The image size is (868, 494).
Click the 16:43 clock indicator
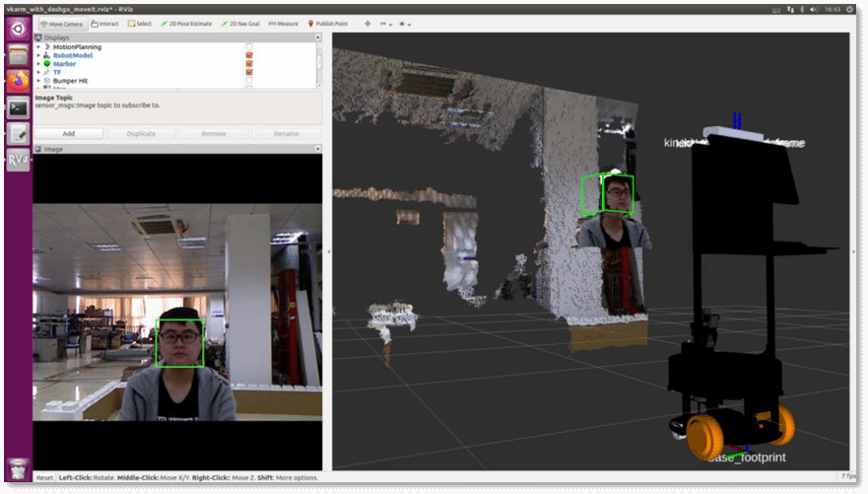(x=832, y=10)
